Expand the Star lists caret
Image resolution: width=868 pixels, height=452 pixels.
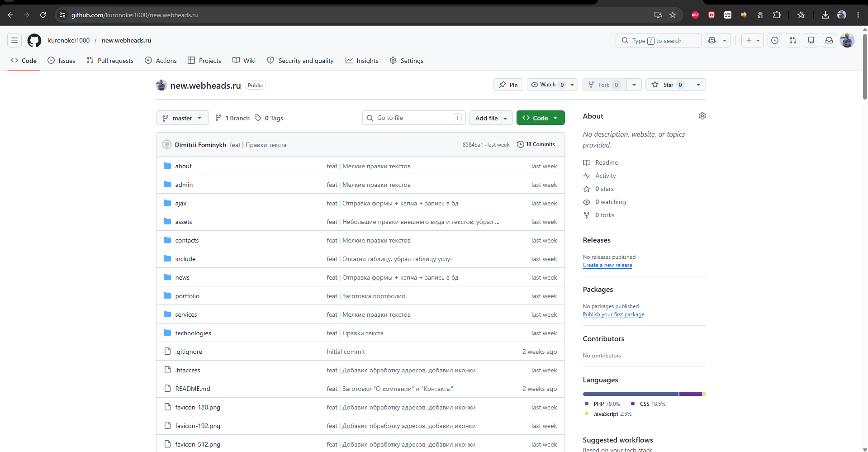click(x=698, y=85)
